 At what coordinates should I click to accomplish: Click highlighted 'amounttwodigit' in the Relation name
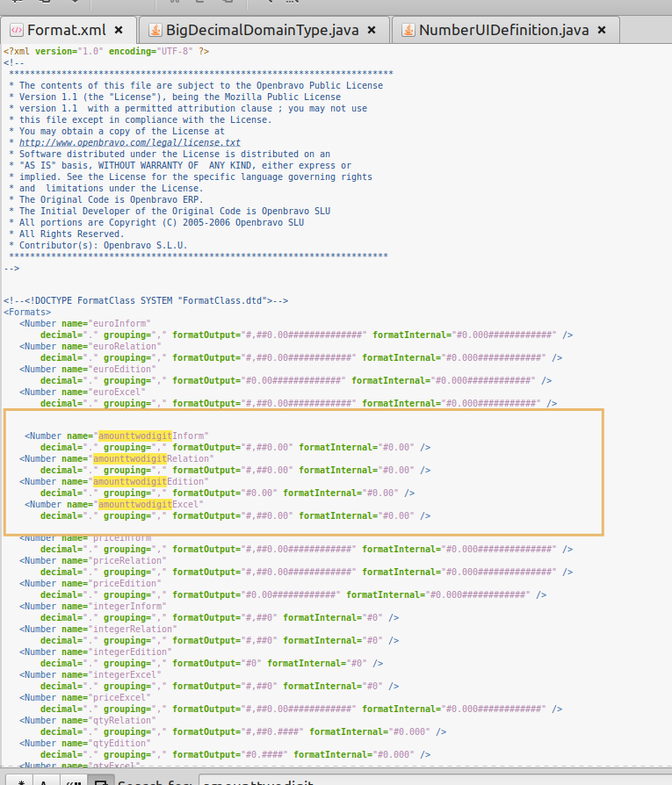(129, 458)
